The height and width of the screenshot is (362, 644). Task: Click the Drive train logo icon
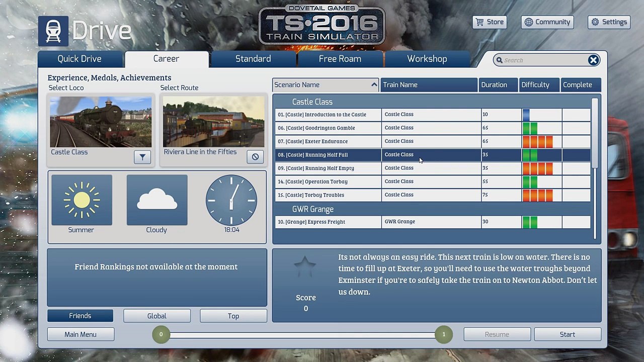53,31
